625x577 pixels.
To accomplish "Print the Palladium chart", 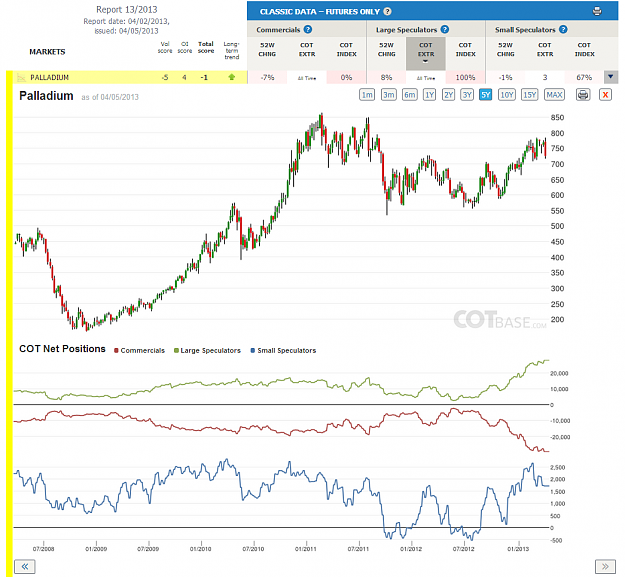I will (x=583, y=95).
